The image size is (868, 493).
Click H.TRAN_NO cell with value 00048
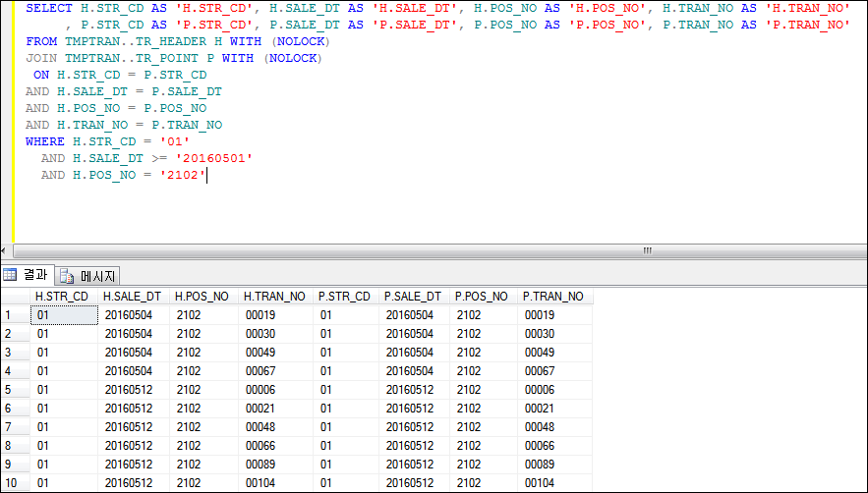click(x=275, y=427)
